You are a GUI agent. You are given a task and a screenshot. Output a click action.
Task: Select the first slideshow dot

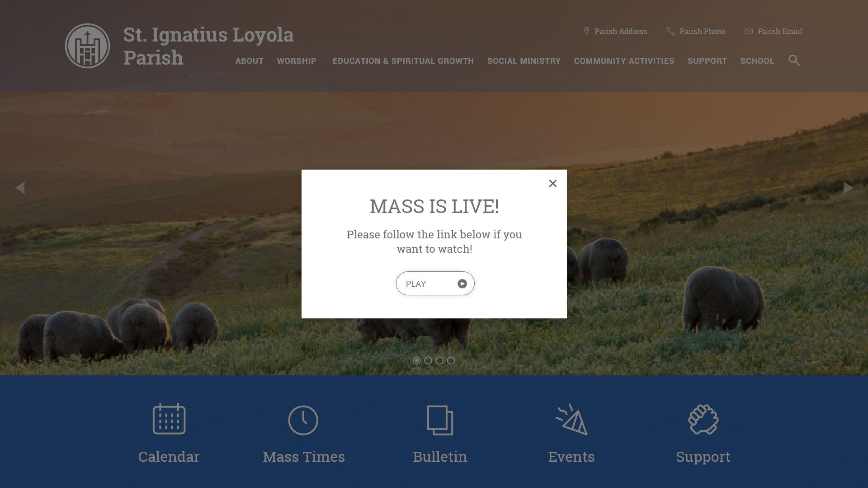(417, 360)
